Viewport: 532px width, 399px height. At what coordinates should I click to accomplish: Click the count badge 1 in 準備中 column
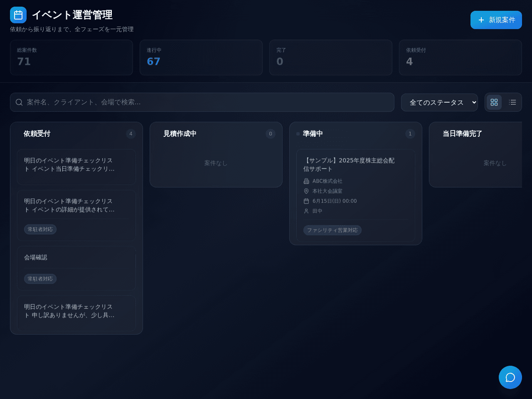tap(410, 134)
